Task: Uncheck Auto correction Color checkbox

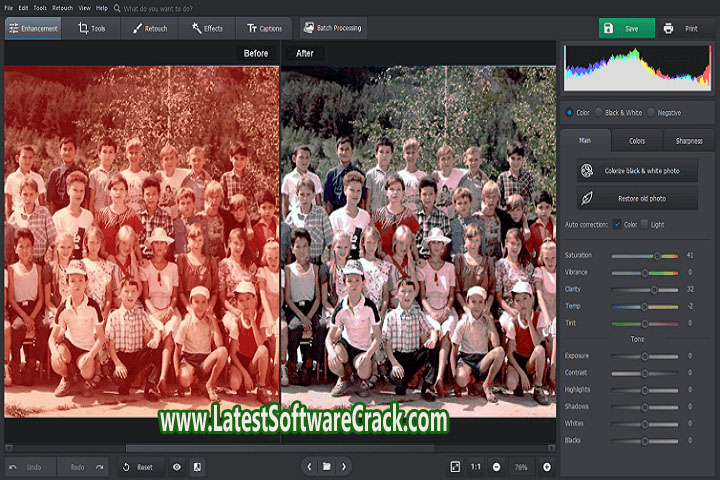Action: (617, 224)
